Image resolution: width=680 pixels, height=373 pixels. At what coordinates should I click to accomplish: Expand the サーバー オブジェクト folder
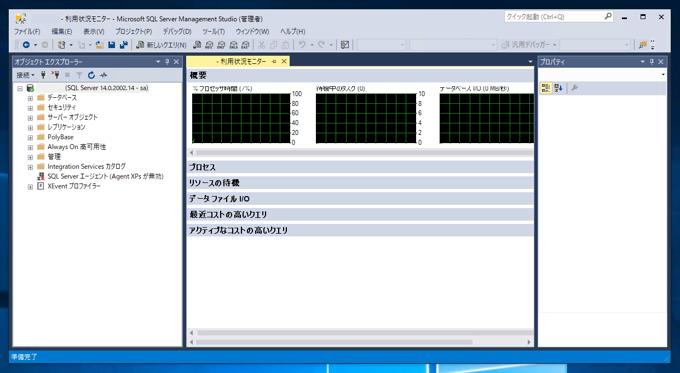(30, 118)
